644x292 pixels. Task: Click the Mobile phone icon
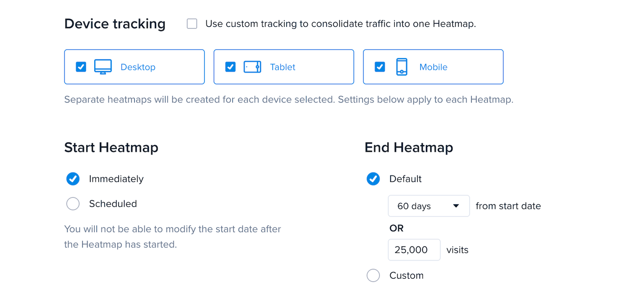402,67
